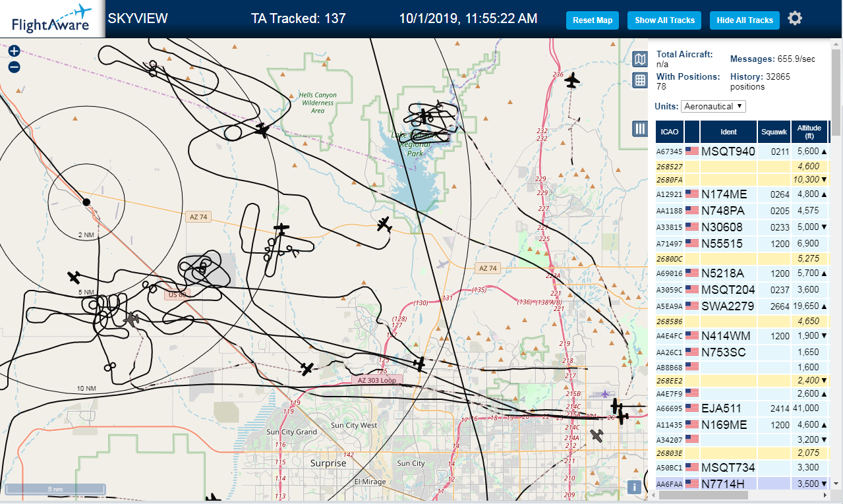This screenshot has width=843, height=504.
Task: Select aircraft just north of 5 NM label
Action: 74,277
